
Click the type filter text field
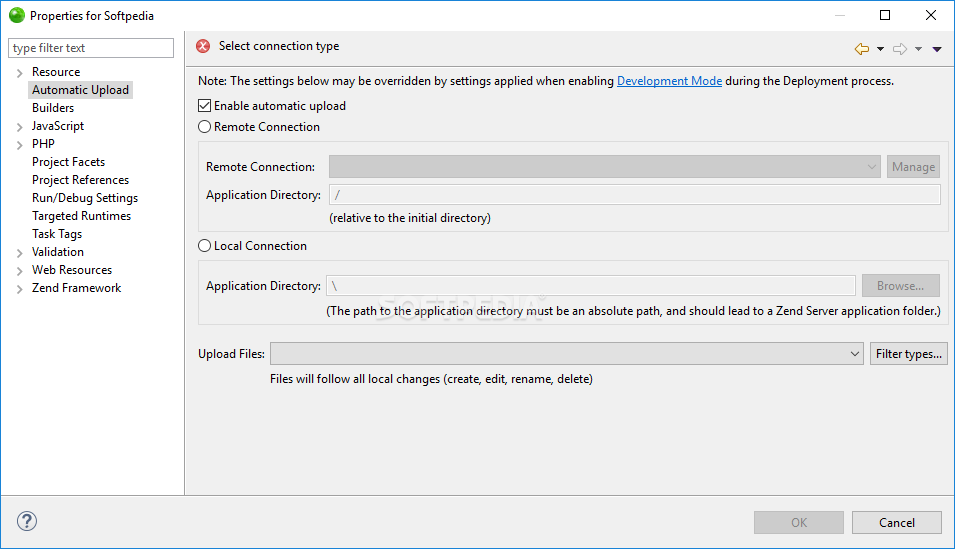[x=91, y=48]
